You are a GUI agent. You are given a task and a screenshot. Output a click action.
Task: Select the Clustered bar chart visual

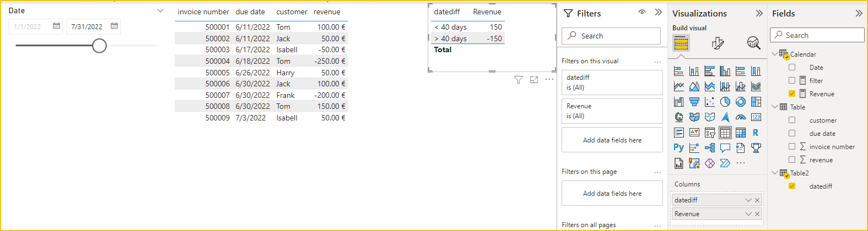[710, 71]
